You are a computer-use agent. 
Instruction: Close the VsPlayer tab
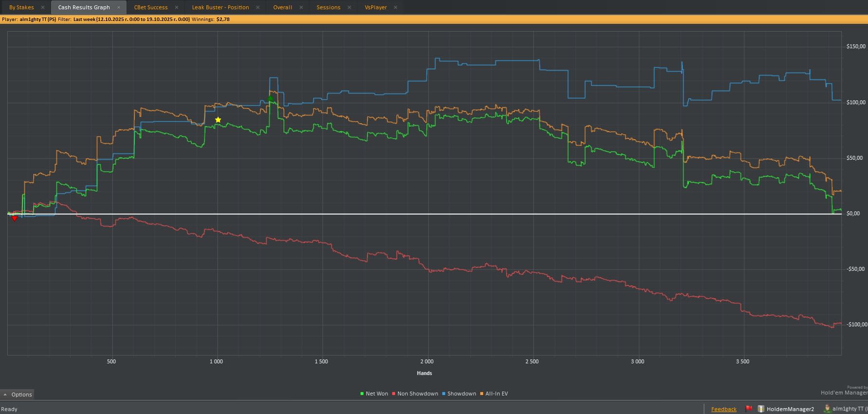396,7
